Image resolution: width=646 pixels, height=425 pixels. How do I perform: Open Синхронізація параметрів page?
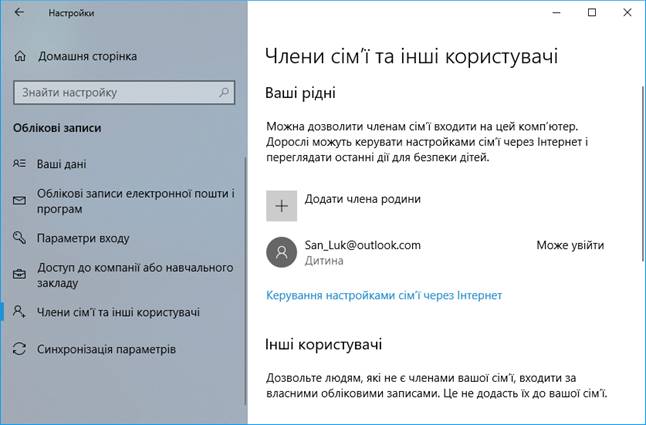[106, 349]
